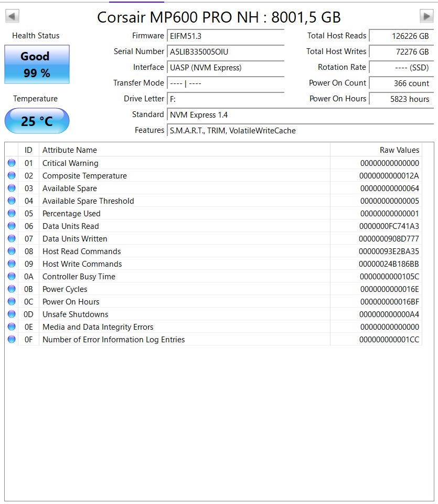Image resolution: width=438 pixels, height=504 pixels.
Task: Go to next disk with right arrow
Action: pyautogui.click(x=427, y=16)
